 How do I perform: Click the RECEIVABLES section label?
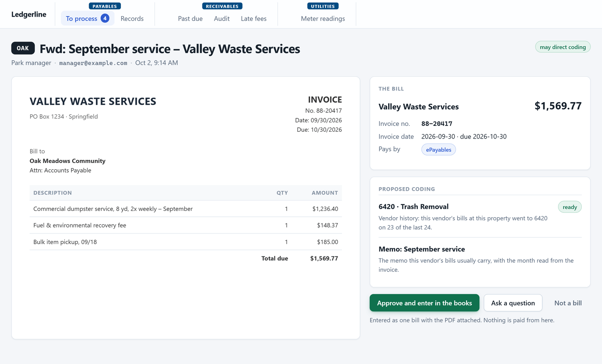pos(222,6)
